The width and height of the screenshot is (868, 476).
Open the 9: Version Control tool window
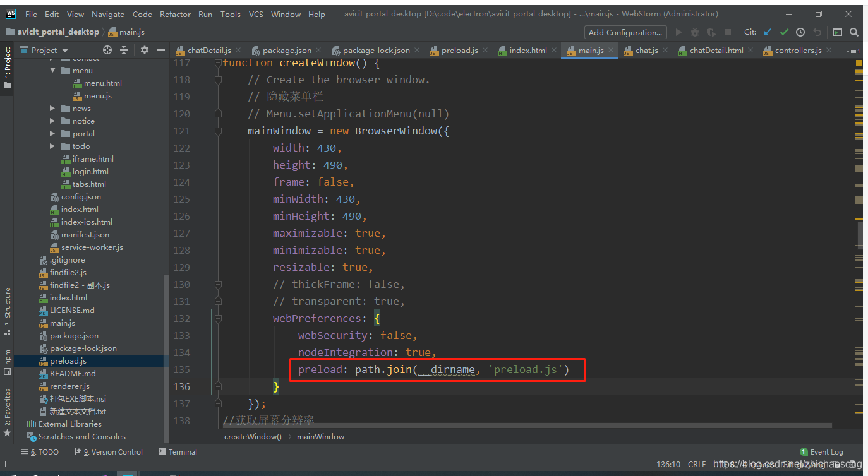[109, 452]
